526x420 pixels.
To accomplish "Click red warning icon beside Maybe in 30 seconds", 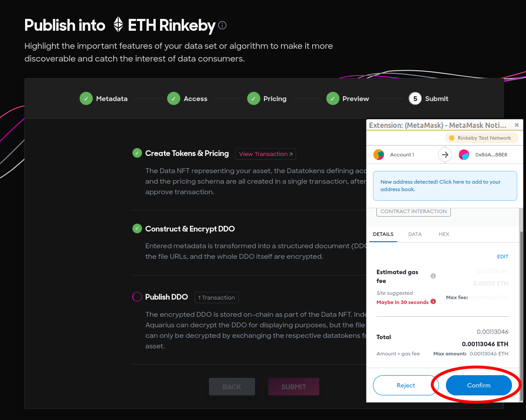I will [x=433, y=301].
